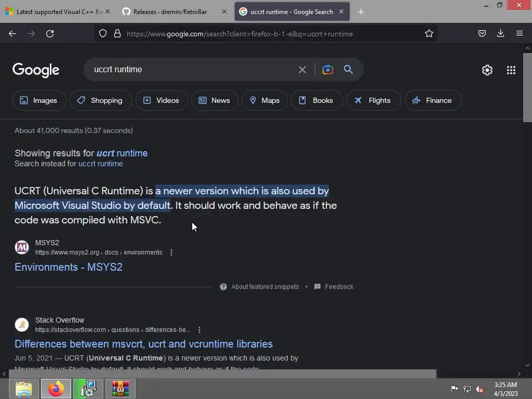Open File Explorer from the taskbar
Image resolution: width=532 pixels, height=399 pixels.
click(x=24, y=389)
